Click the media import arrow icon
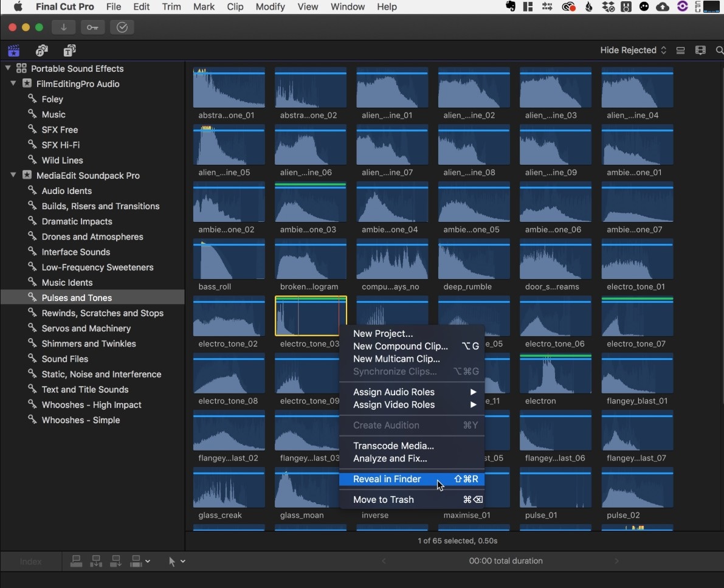Viewport: 724px width, 588px height. pos(64,27)
